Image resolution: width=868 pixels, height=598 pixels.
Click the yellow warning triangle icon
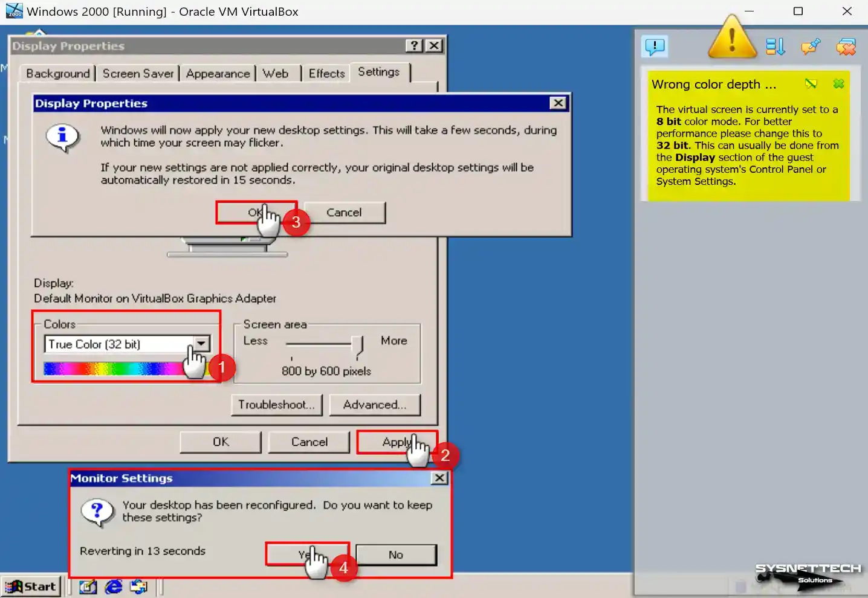pos(732,37)
